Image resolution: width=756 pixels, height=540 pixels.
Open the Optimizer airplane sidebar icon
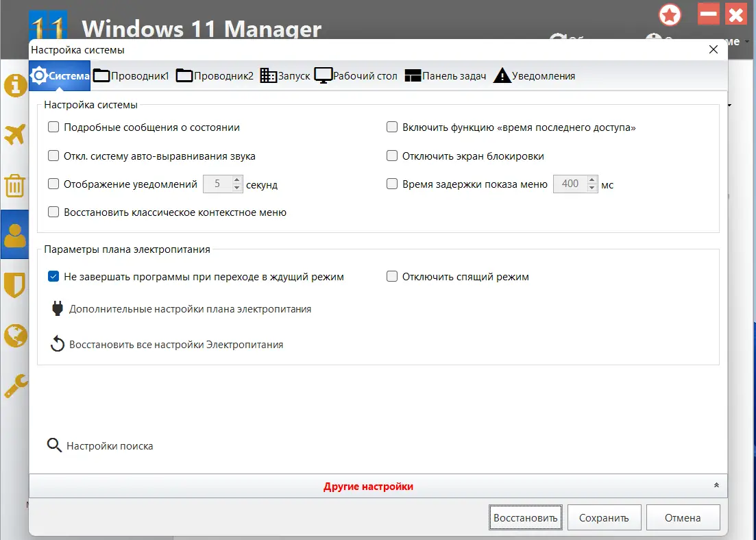click(x=15, y=134)
